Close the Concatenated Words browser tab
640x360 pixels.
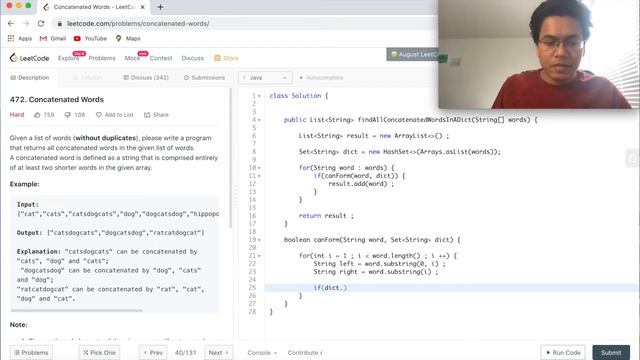pos(142,7)
